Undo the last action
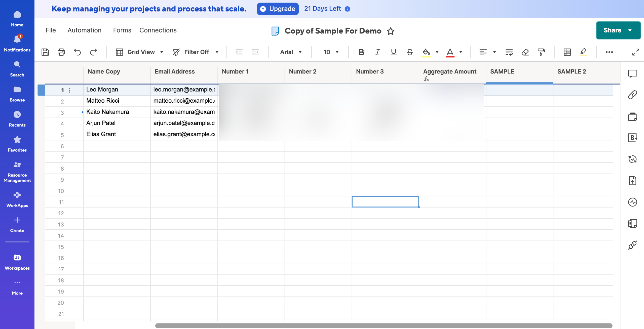The width and height of the screenshot is (644, 329). coord(77,52)
